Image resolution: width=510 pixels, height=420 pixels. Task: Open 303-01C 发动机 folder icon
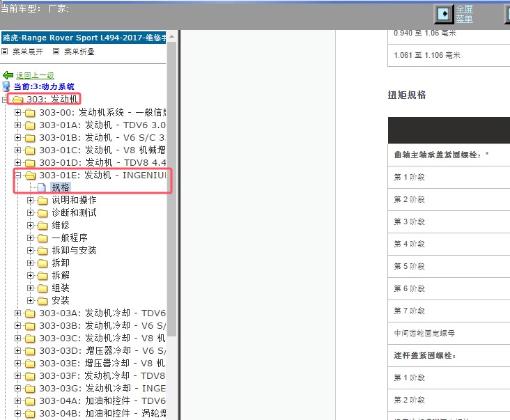[x=30, y=150]
